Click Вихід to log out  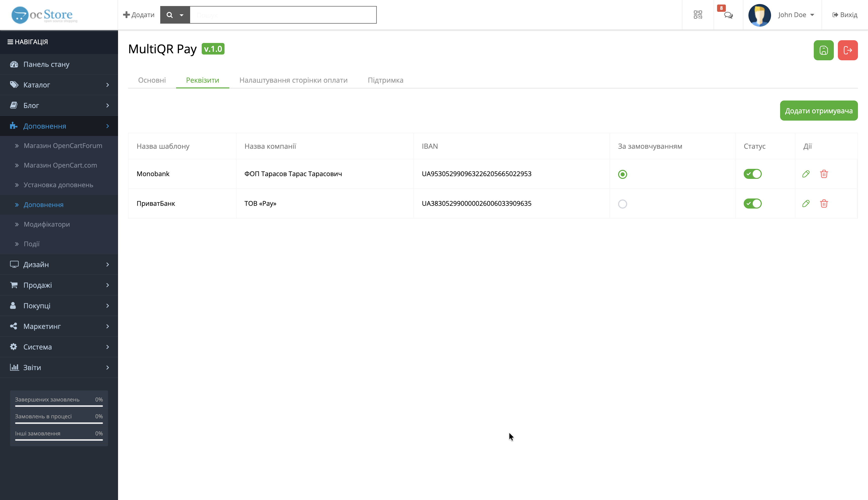coord(845,15)
